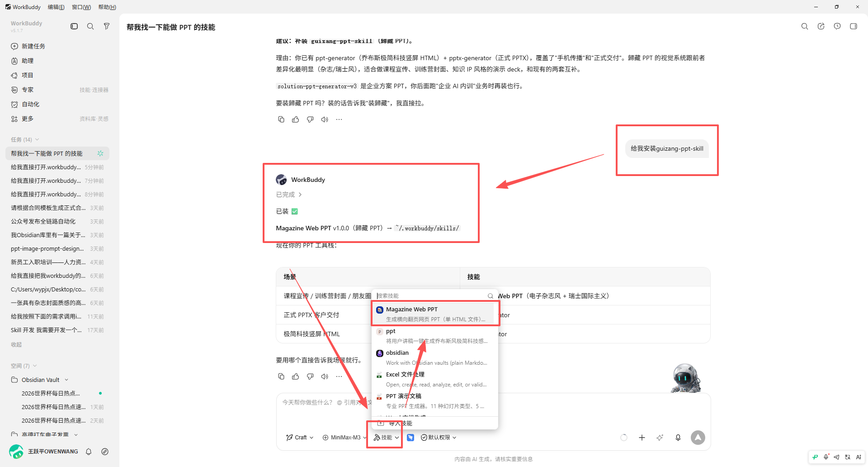Open the Craft mode dropdown

(x=300, y=438)
